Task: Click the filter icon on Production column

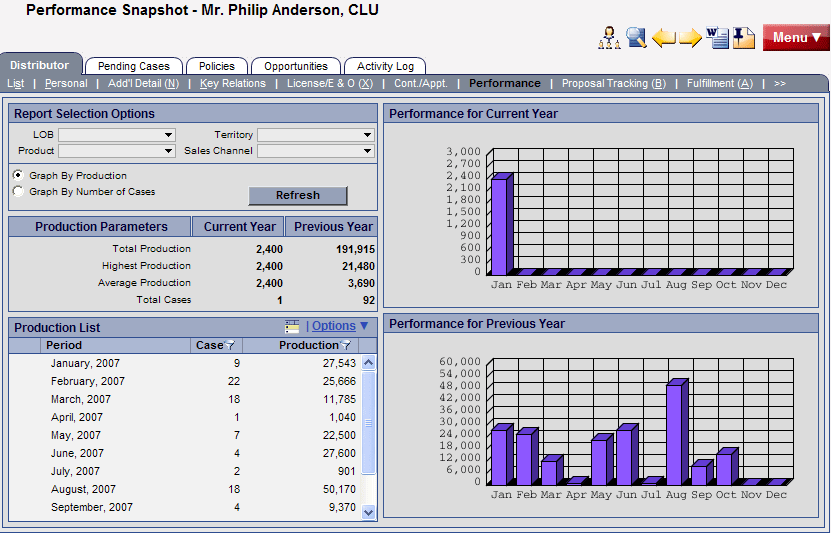Action: point(346,345)
